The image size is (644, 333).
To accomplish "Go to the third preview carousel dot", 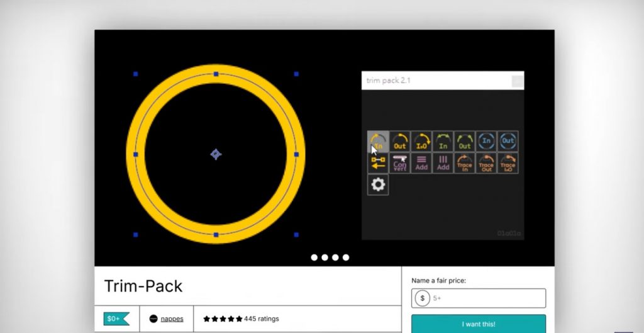I will [335, 257].
